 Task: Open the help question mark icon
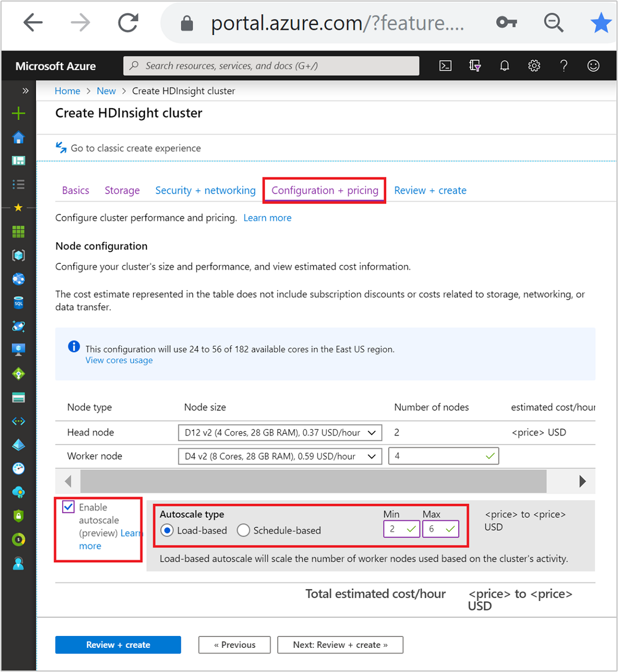tap(564, 66)
